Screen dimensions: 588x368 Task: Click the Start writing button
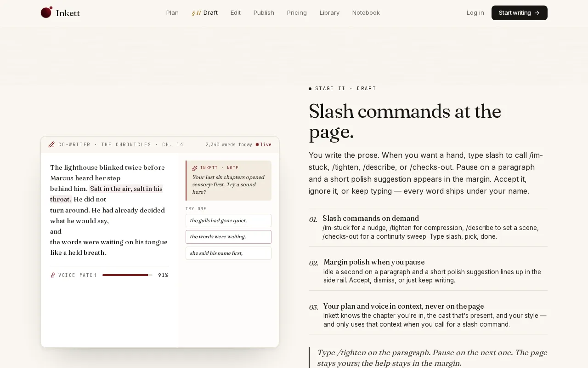520,13
